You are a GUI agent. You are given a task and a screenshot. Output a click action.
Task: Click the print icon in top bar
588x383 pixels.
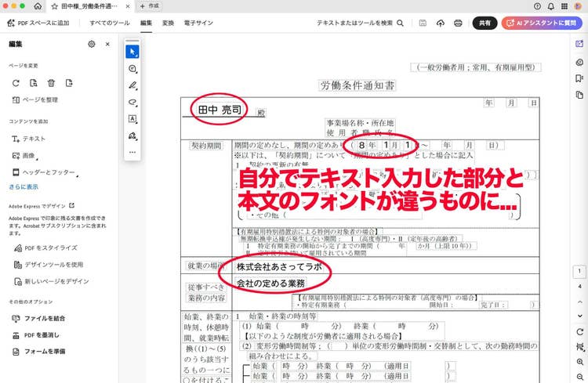pos(458,23)
